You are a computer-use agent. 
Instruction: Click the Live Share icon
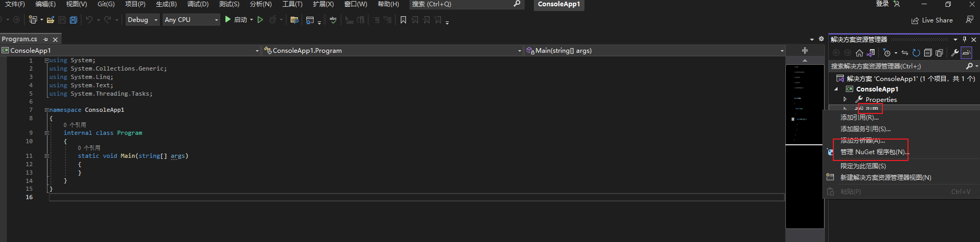[915, 20]
